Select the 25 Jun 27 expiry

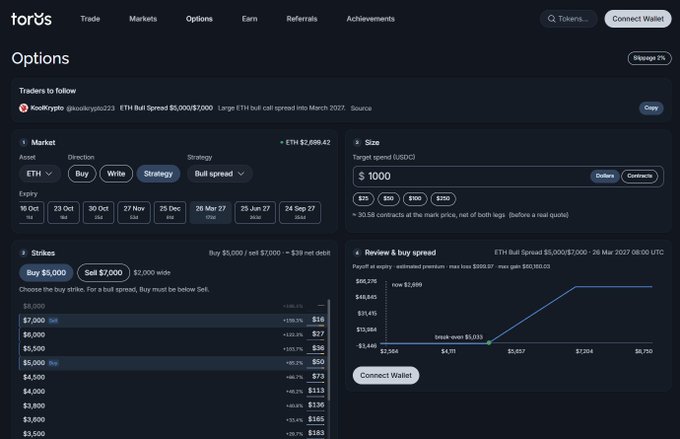click(x=255, y=212)
